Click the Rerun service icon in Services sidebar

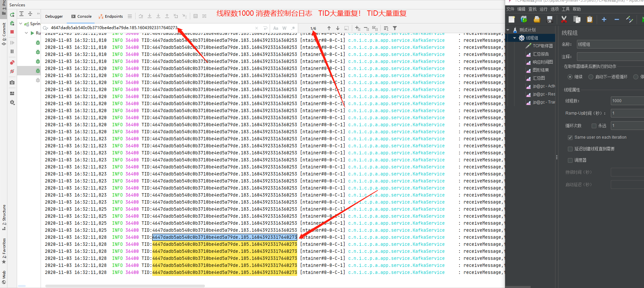[12, 14]
